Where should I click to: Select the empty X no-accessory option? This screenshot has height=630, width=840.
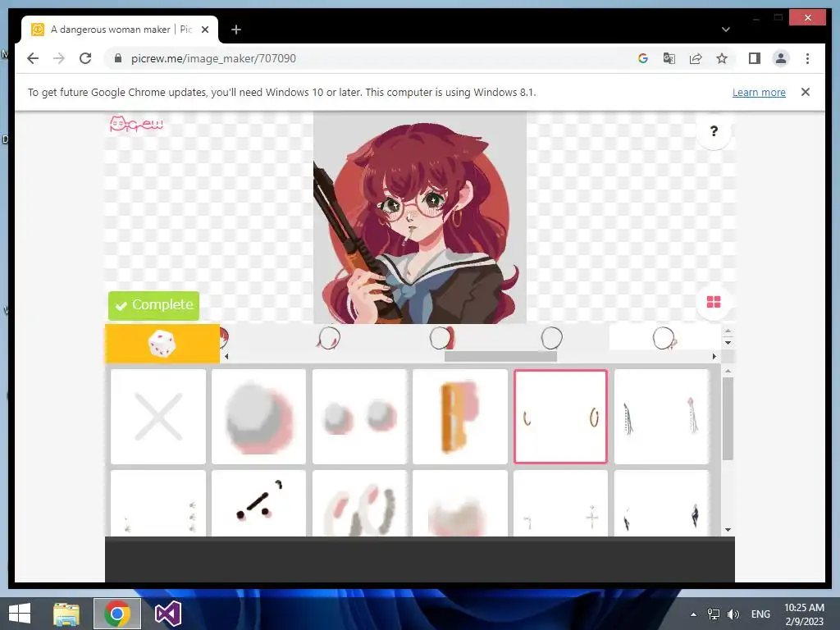pos(158,416)
